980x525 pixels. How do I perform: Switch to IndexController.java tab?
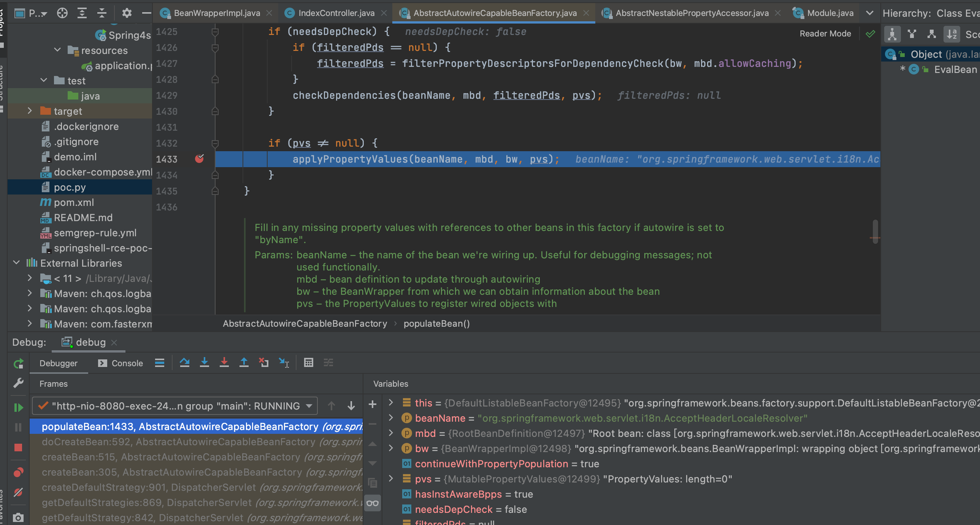[x=336, y=13]
